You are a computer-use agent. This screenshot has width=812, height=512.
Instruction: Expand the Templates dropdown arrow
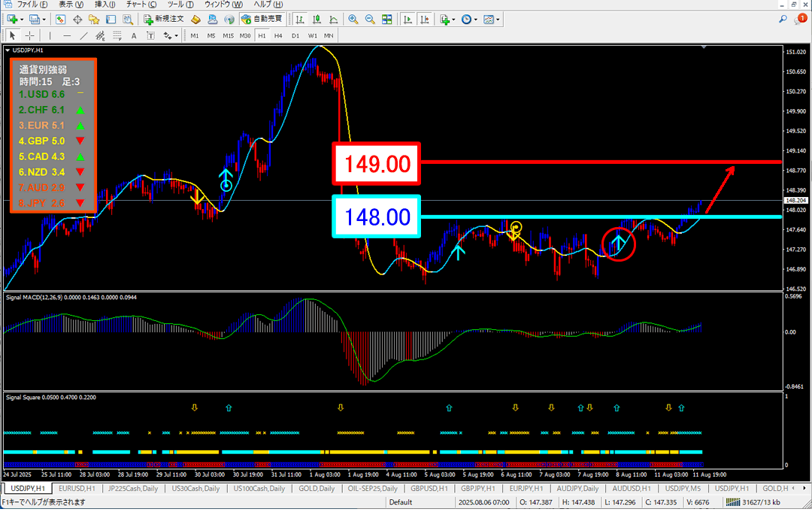(498, 20)
